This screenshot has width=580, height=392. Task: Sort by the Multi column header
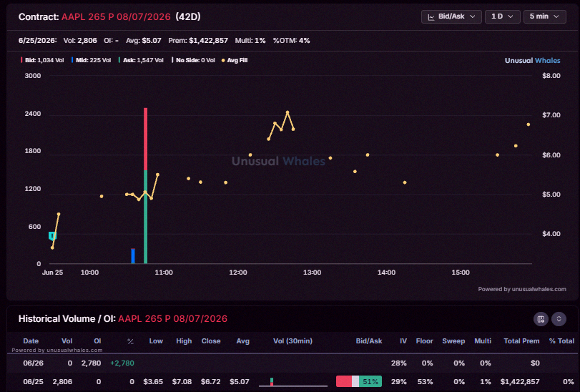[x=483, y=341]
